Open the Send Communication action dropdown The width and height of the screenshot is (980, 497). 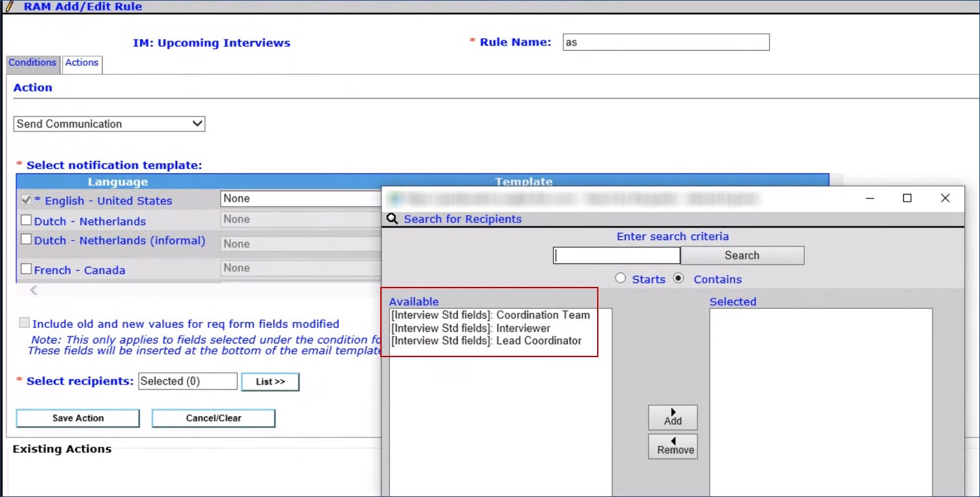pyautogui.click(x=109, y=124)
